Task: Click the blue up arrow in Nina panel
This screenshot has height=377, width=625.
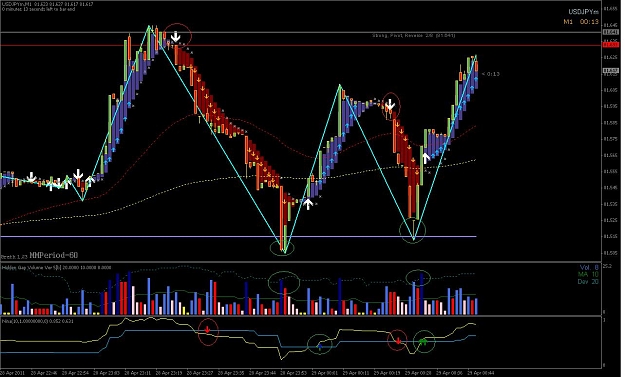Action: [x=320, y=346]
